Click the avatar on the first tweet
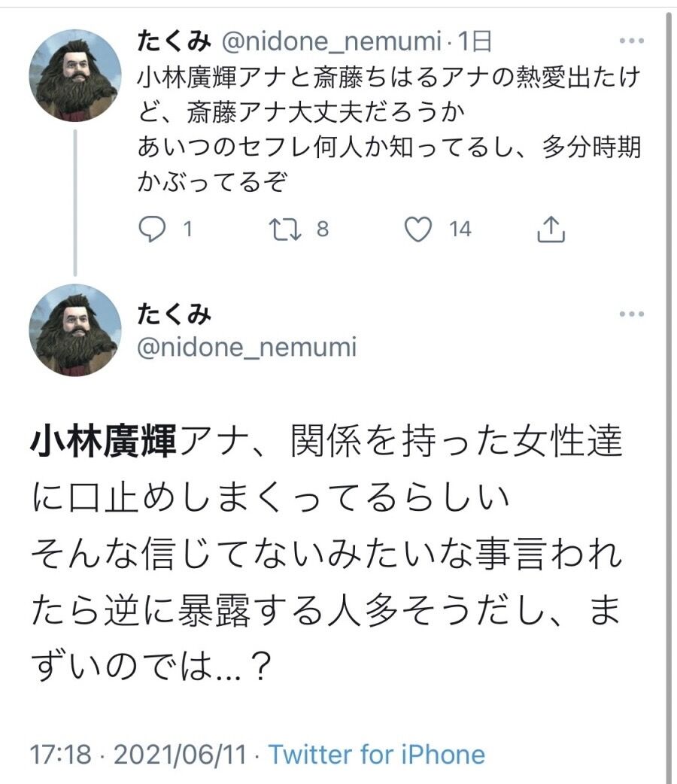Screen dimensions: 677x784 click(74, 75)
